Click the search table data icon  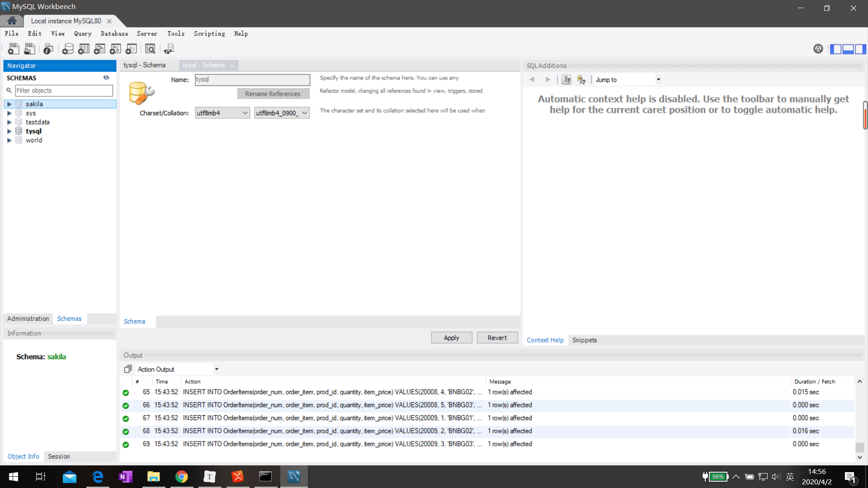coord(150,49)
